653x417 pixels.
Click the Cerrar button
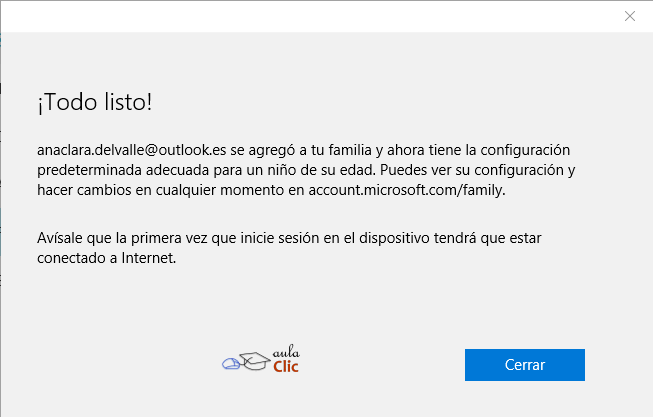pyautogui.click(x=524, y=364)
